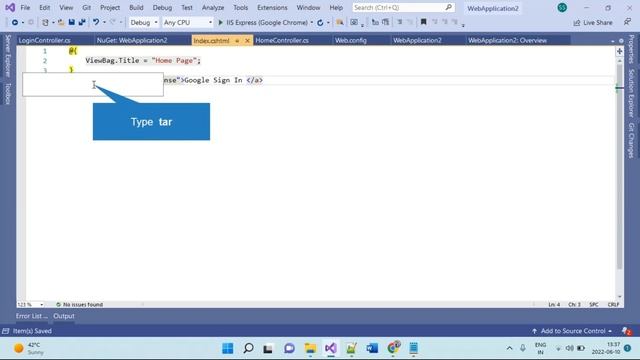This screenshot has width=640, height=360.
Task: Click the Save icon in toolbar
Action: point(71,22)
